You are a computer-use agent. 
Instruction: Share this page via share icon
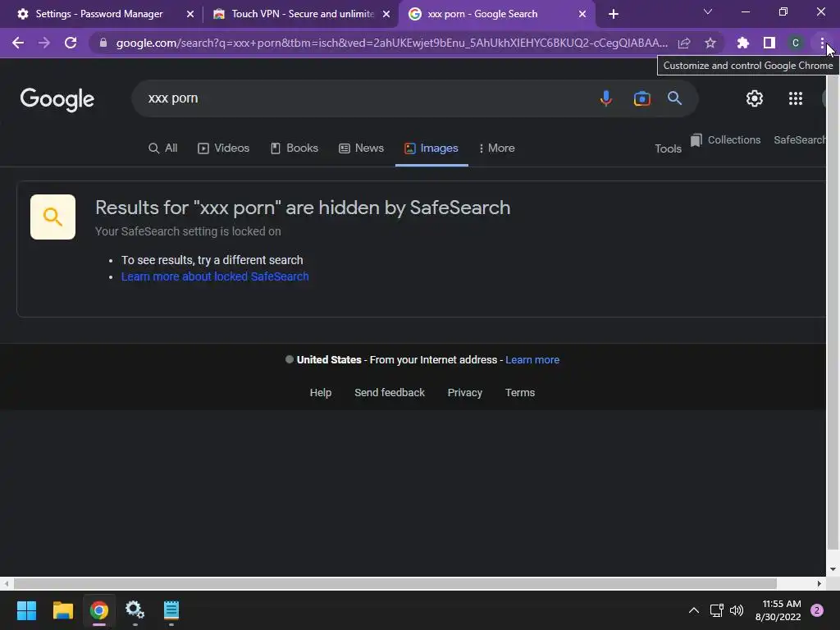[x=684, y=43]
